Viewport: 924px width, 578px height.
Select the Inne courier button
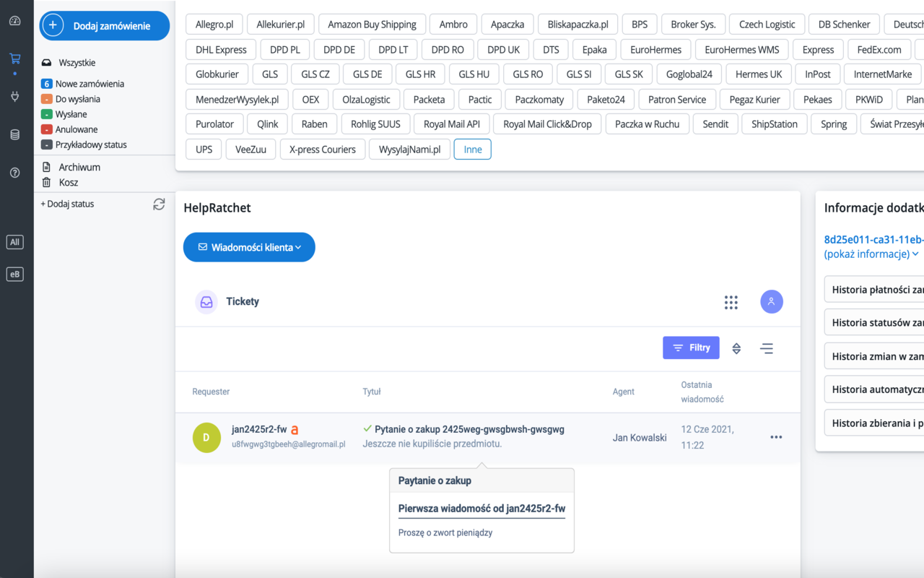coord(473,150)
